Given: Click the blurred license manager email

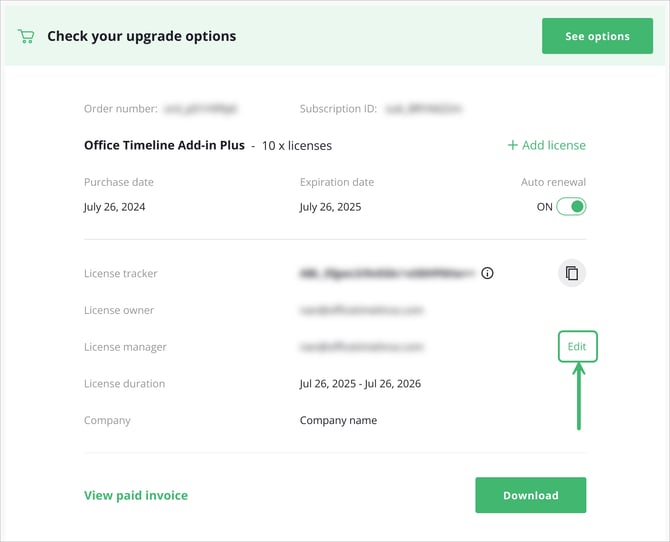Looking at the screenshot, I should pos(361,347).
